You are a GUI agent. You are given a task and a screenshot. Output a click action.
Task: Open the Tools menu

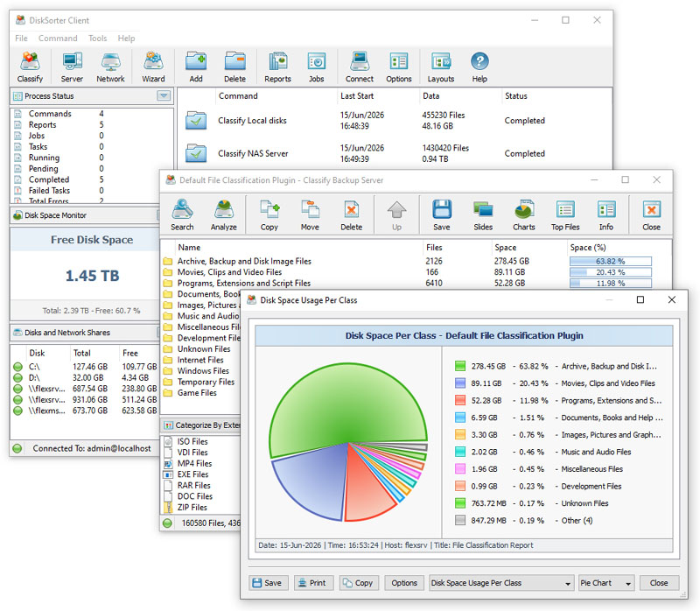click(97, 39)
